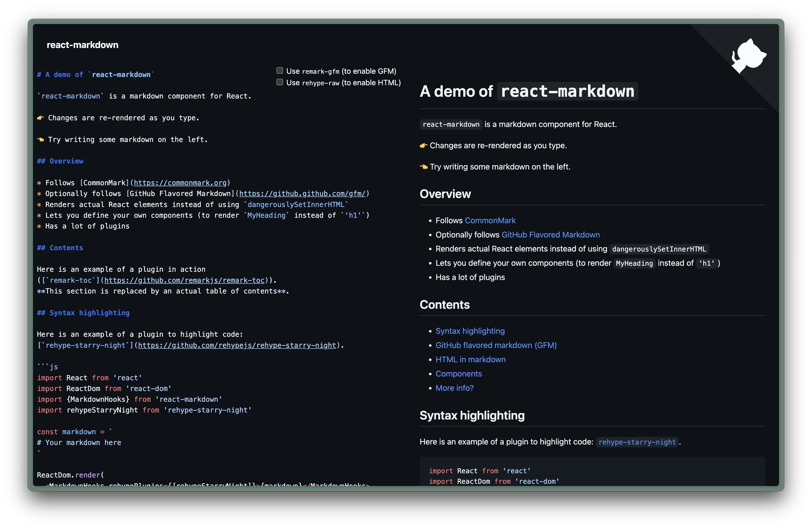Enable the rehype-raw HTML checkbox
Image resolution: width=812 pixels, height=528 pixels.
(x=280, y=82)
